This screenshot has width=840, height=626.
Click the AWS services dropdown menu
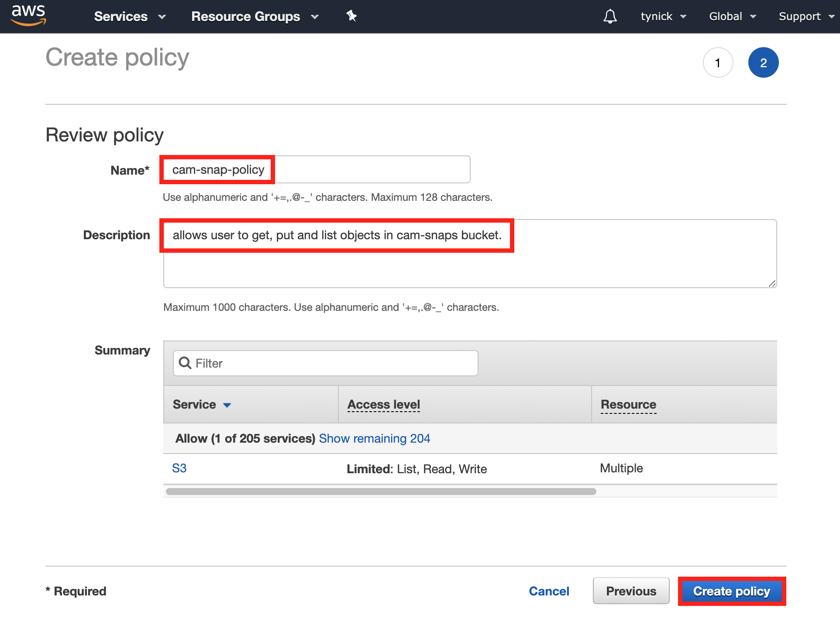[122, 17]
